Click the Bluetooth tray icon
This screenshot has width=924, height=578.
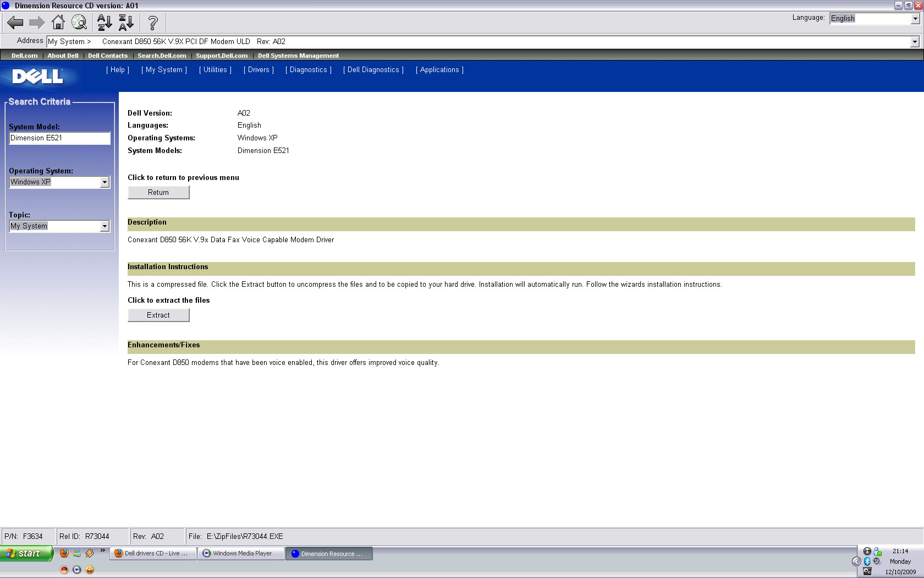click(x=867, y=561)
